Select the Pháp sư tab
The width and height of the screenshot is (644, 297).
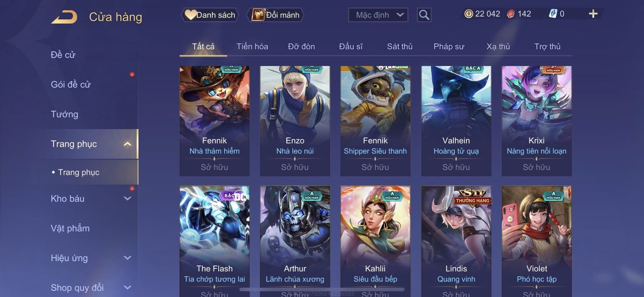point(449,46)
